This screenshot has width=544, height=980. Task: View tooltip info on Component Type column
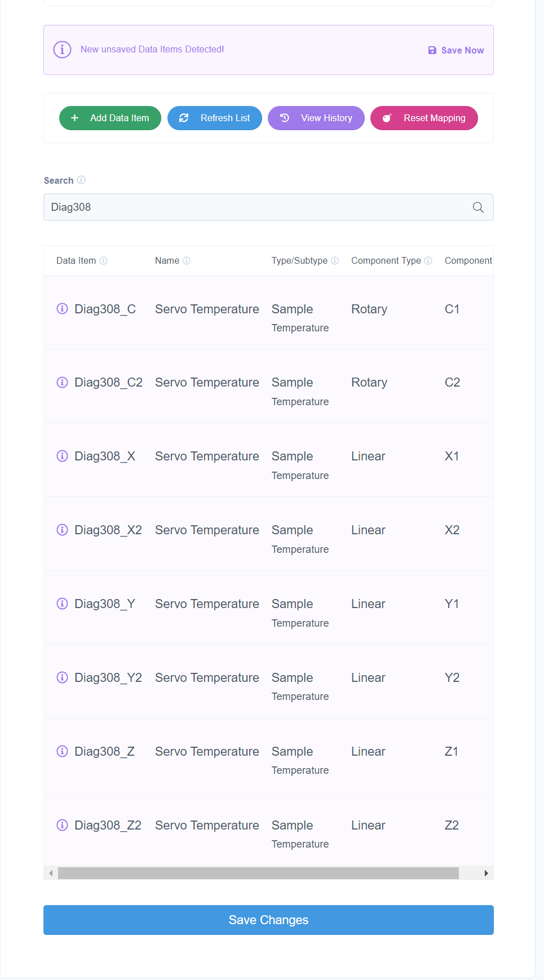click(428, 260)
